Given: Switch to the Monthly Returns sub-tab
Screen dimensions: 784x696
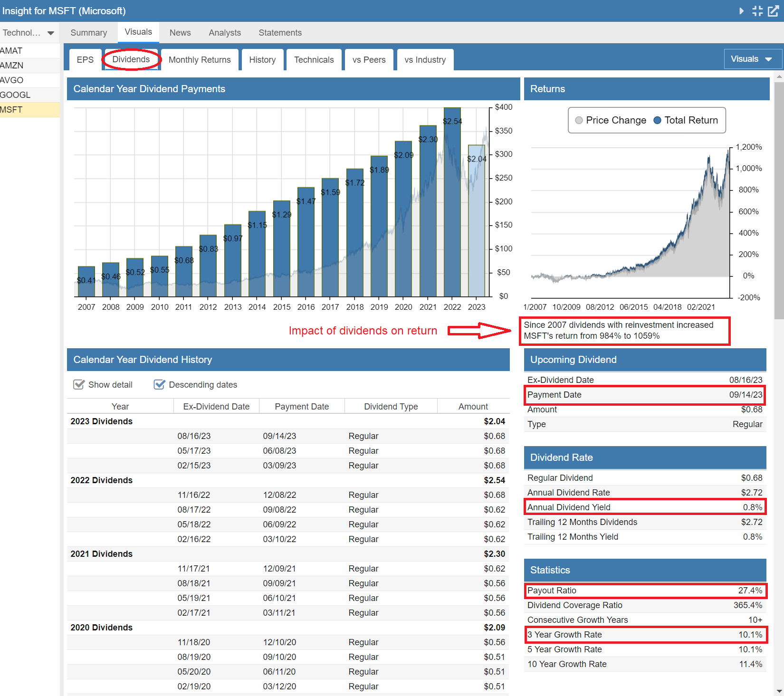Looking at the screenshot, I should (x=200, y=60).
